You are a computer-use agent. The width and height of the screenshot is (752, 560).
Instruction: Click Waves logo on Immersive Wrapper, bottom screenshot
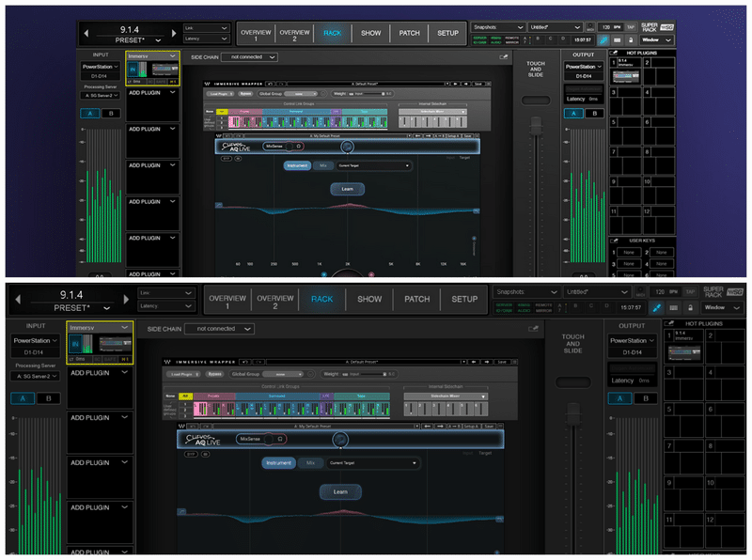pos(167,362)
